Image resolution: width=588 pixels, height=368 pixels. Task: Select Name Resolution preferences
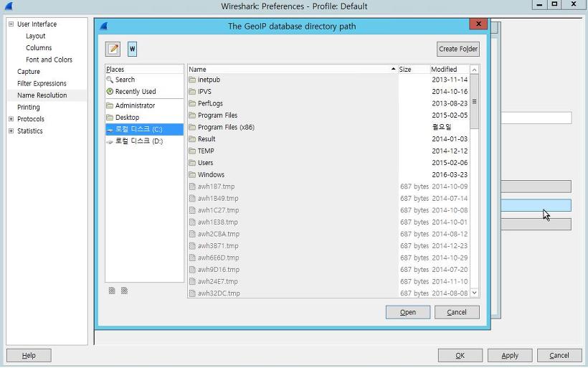(42, 95)
